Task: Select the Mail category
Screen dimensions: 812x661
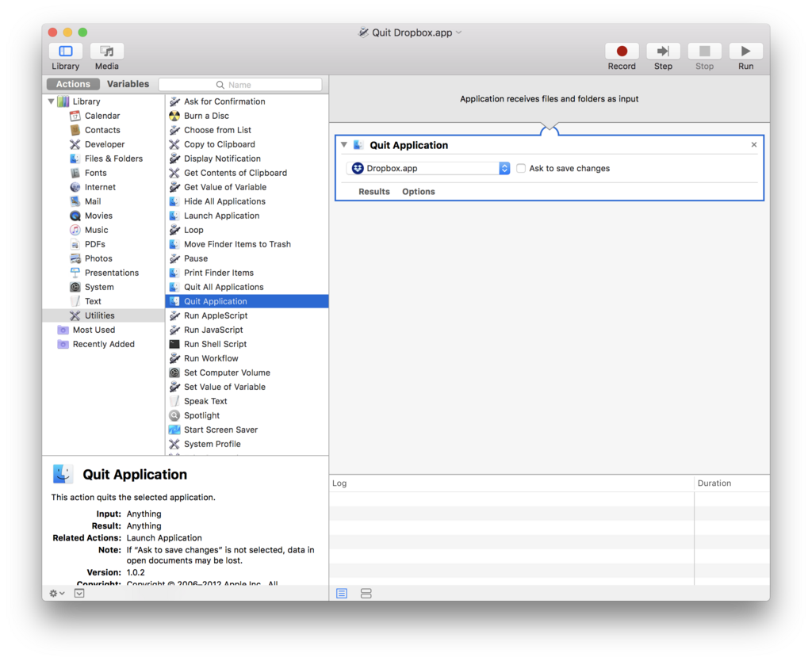Action: [93, 201]
